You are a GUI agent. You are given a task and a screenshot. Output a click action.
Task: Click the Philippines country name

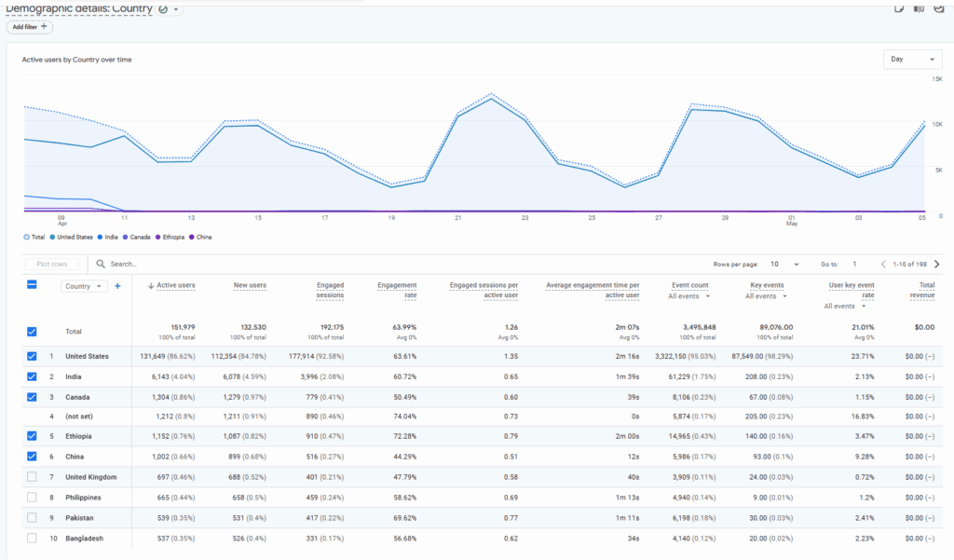83,498
